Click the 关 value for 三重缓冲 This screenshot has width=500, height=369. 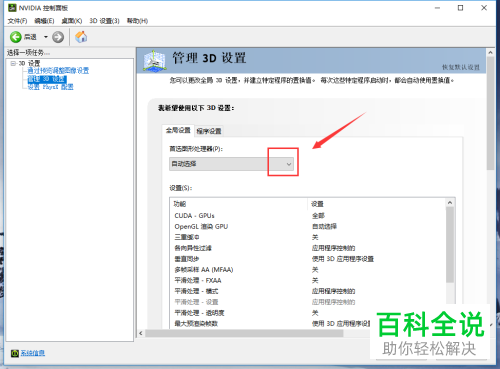[x=315, y=237]
